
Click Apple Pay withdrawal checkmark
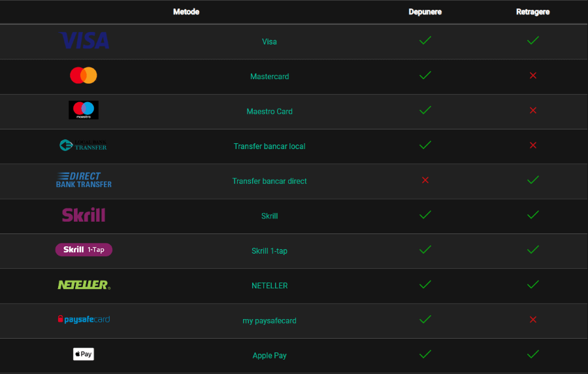pyautogui.click(x=533, y=354)
